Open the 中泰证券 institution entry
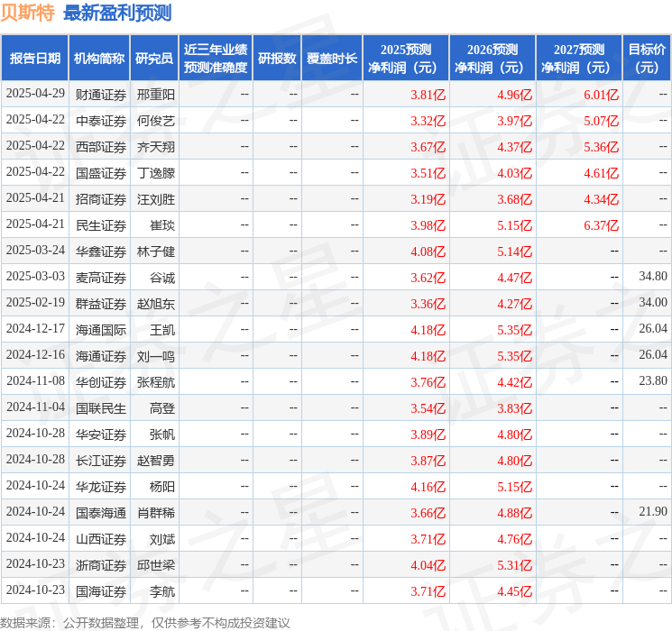 click(100, 121)
